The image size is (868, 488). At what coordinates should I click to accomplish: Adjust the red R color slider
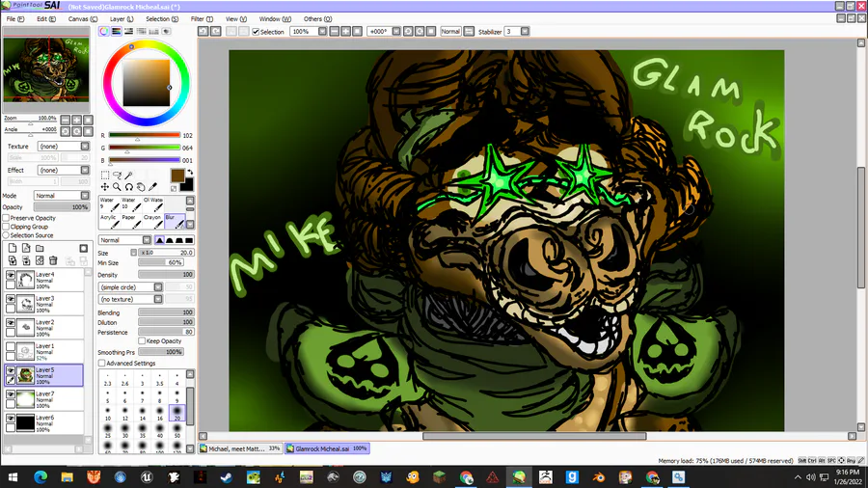pyautogui.click(x=145, y=136)
